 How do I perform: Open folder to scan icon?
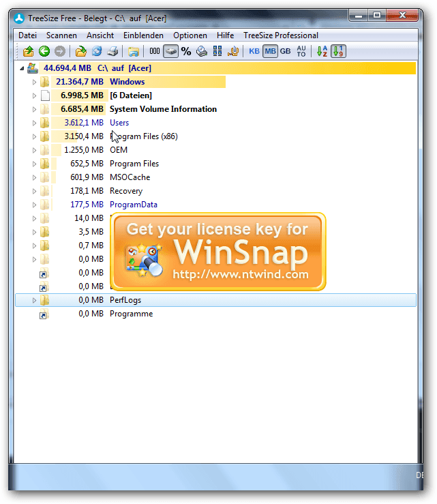coord(80,51)
